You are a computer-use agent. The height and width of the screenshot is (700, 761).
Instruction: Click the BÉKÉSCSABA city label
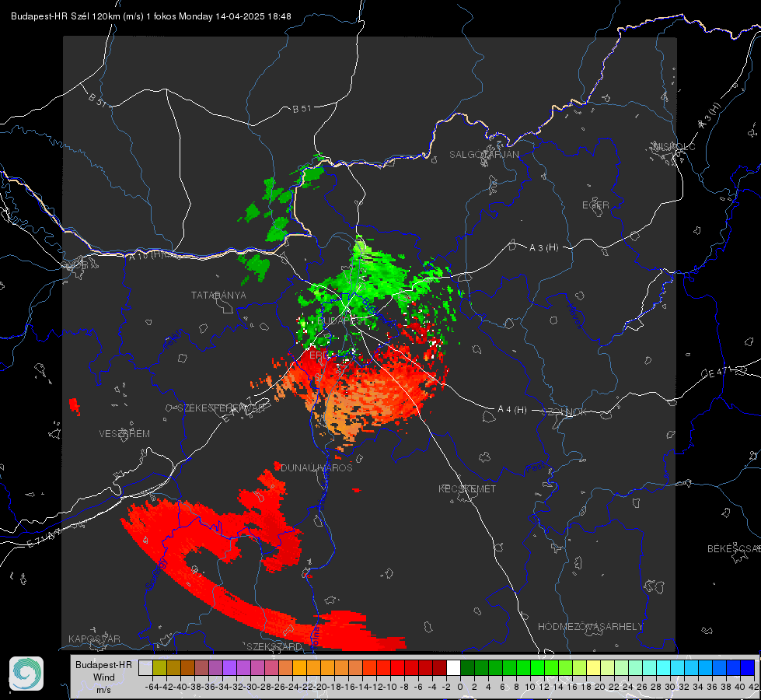click(x=734, y=548)
